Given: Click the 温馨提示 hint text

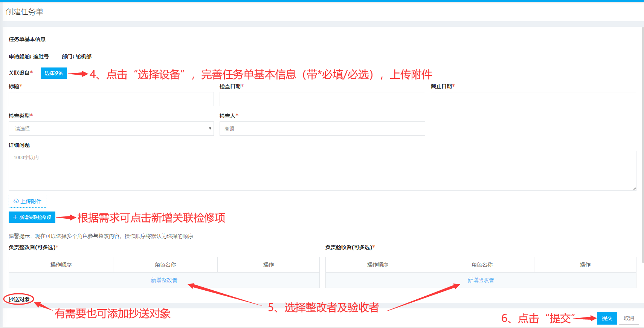Looking at the screenshot, I should [x=101, y=236].
